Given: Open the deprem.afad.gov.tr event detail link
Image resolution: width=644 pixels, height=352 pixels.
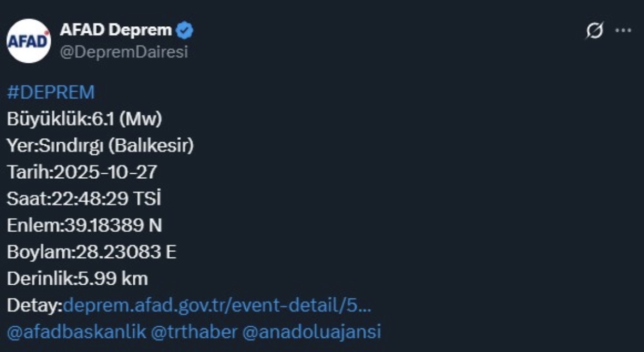Looking at the screenshot, I should (x=217, y=306).
